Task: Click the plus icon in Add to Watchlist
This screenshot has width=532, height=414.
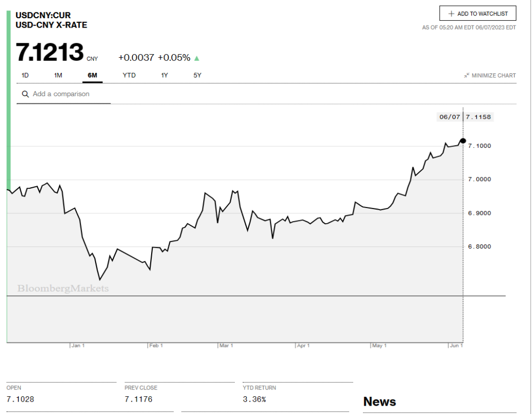Action: click(x=451, y=14)
